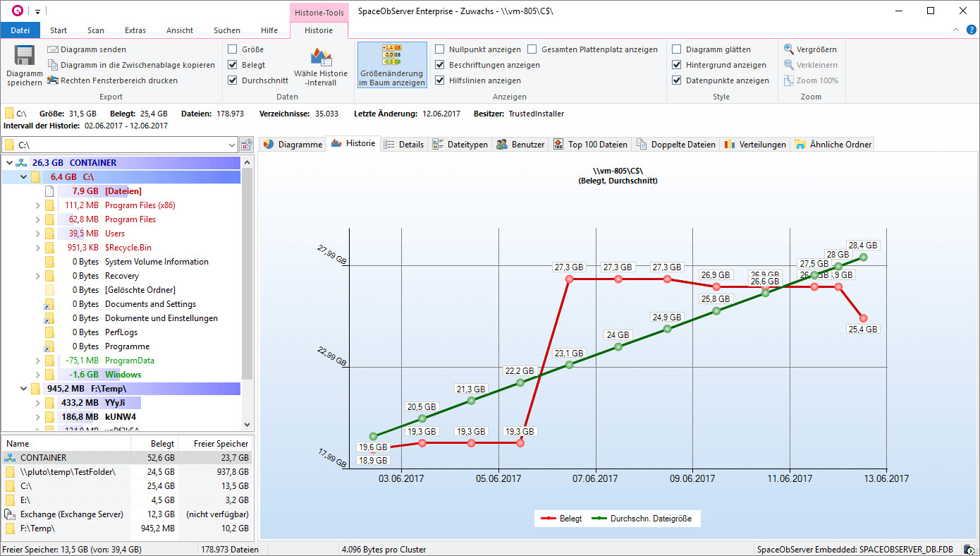Image resolution: width=980 pixels, height=556 pixels.
Task: Click the Verkleinern zoom-out icon
Action: pos(789,65)
